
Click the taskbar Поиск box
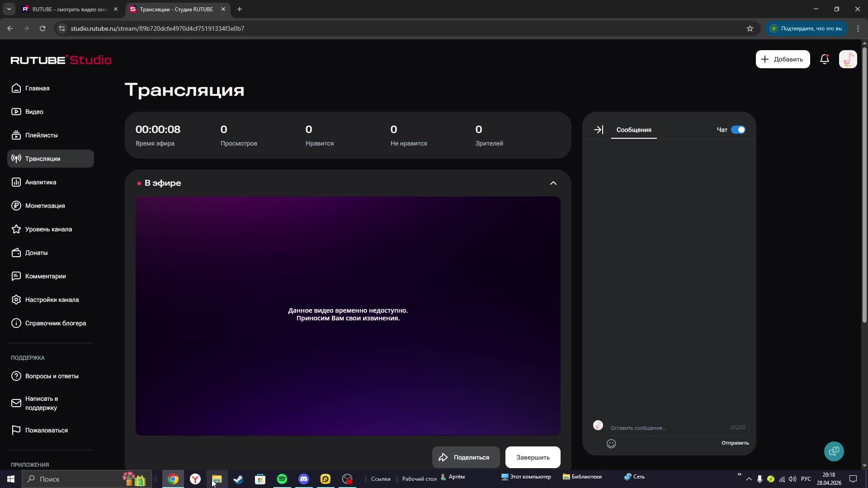[86, 479]
